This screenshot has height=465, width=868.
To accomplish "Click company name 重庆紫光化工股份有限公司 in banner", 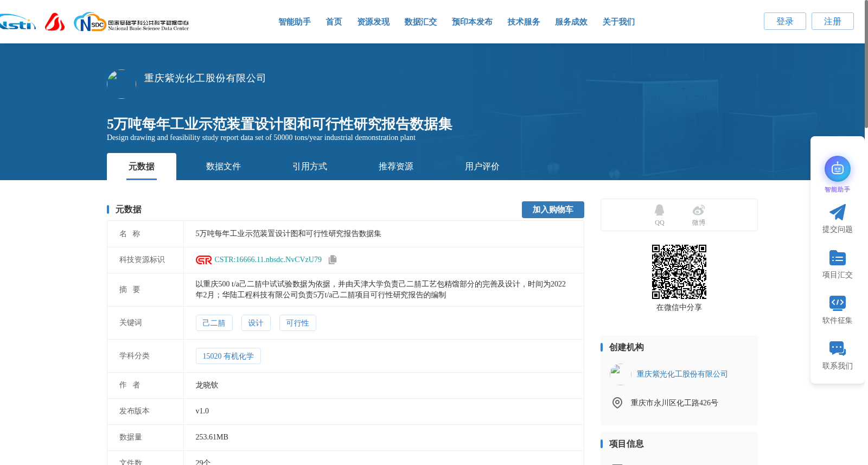I will [205, 78].
